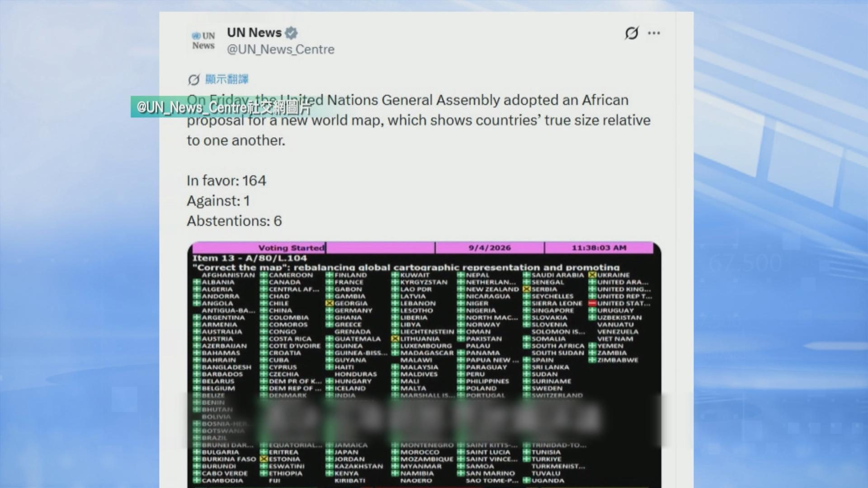
Task: Click the 'Against: 1' line
Action: click(218, 201)
